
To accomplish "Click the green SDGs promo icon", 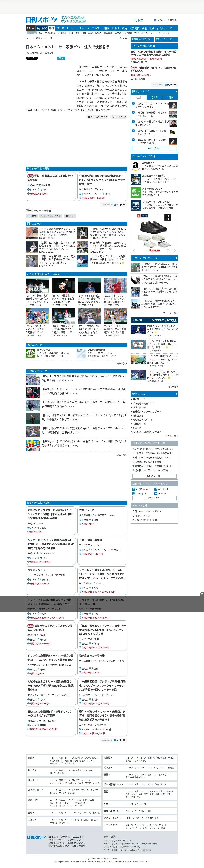I will coord(135,192).
